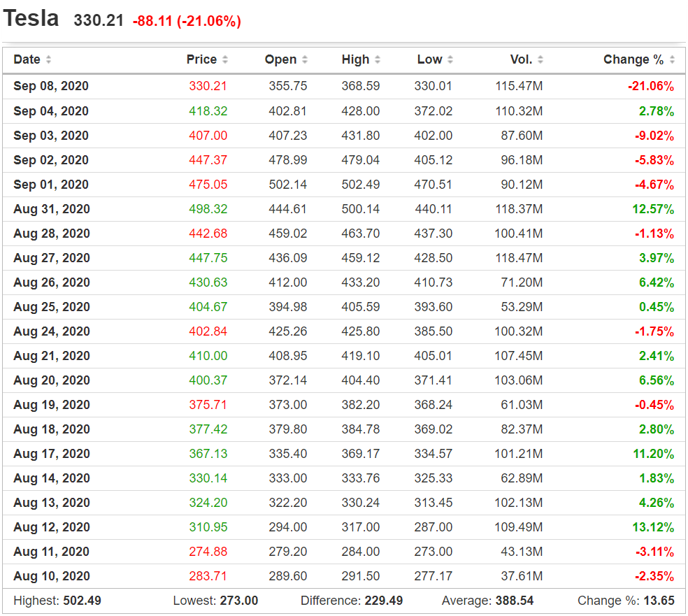Click price 407.00 for Sep 03
Image resolution: width=688 pixels, height=616 pixels.
tap(208, 136)
